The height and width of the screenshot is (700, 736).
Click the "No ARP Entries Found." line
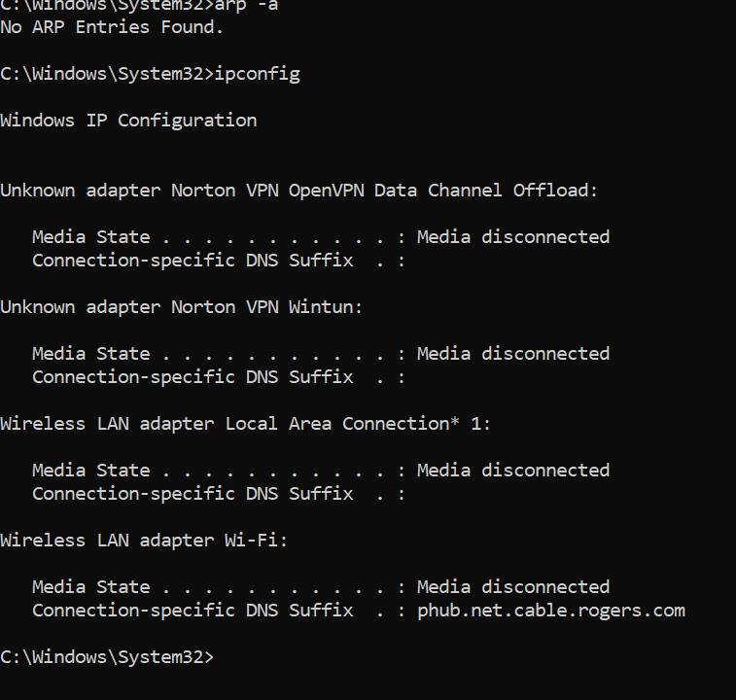pyautogui.click(x=112, y=27)
